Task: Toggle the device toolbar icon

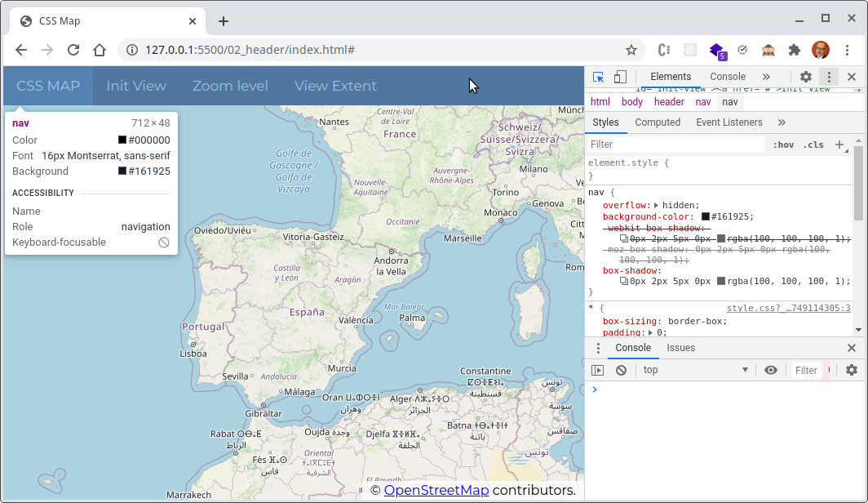Action: (x=620, y=77)
